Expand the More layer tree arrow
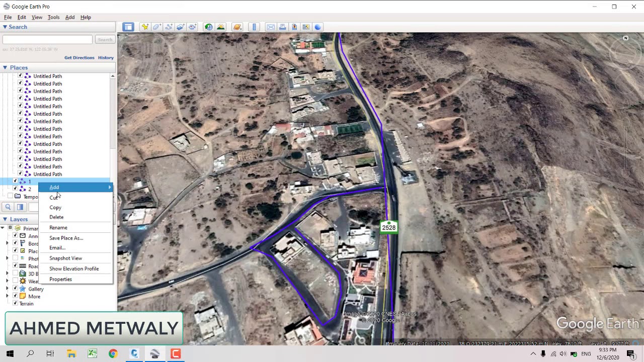This screenshot has width=644, height=362. click(x=7, y=296)
